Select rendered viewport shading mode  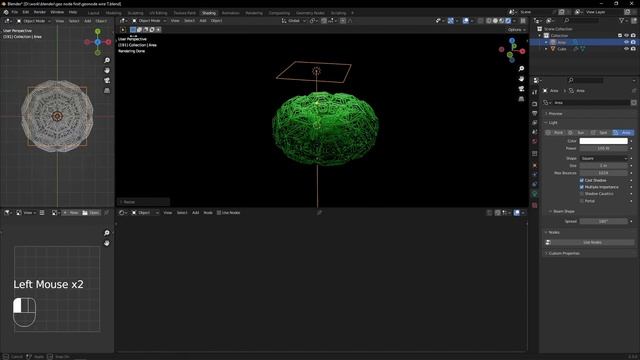click(508, 21)
